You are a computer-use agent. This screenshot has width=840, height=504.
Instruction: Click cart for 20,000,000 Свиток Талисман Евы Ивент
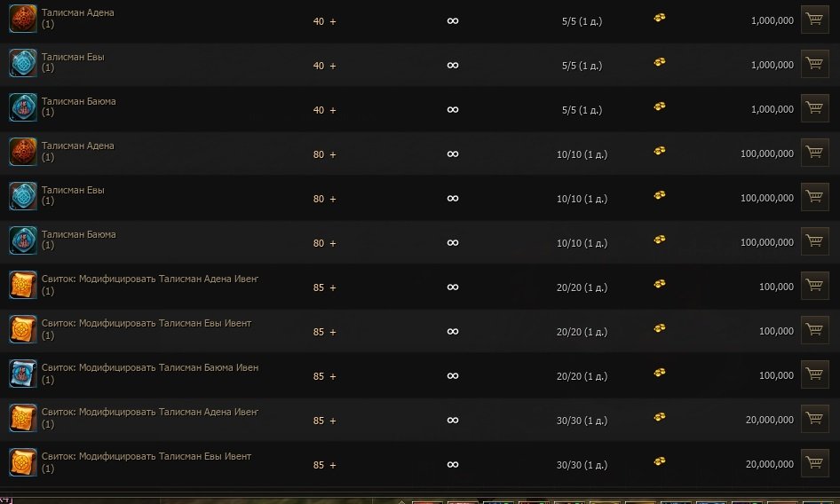coord(814,463)
